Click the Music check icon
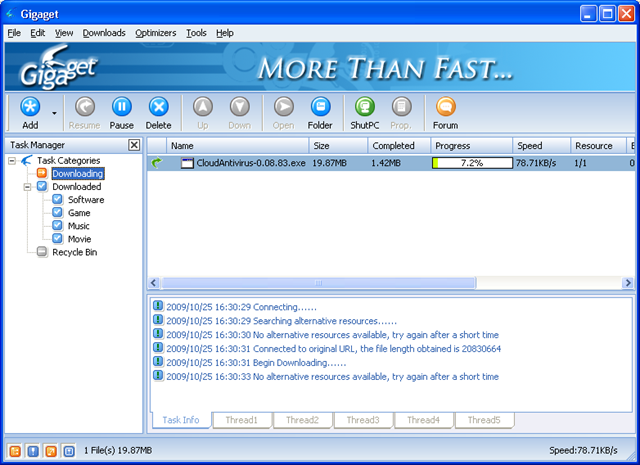This screenshot has height=465, width=640. [58, 225]
